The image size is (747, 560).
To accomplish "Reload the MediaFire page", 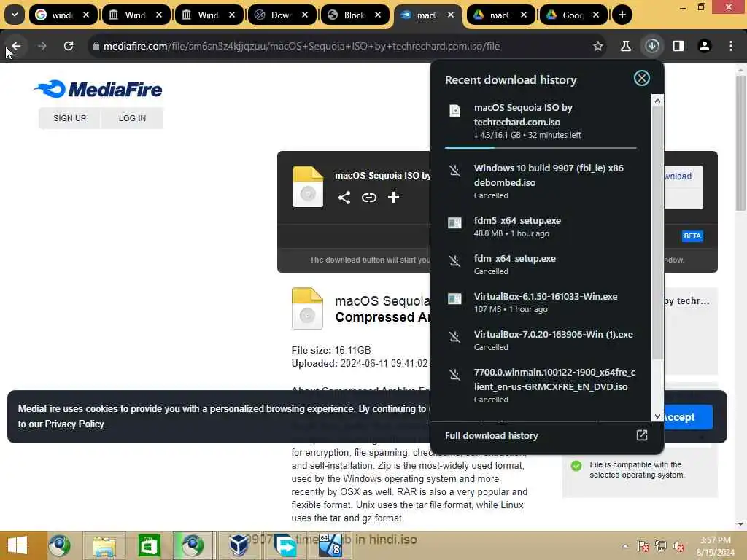I will click(69, 46).
